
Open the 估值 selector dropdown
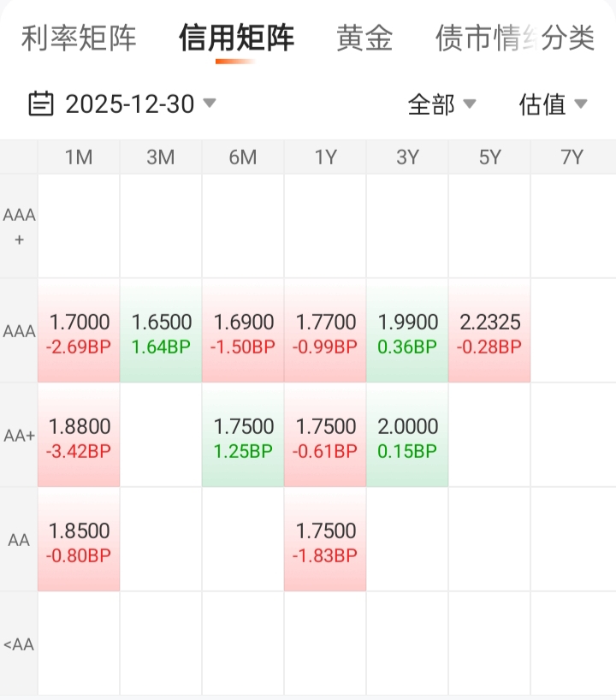click(553, 104)
